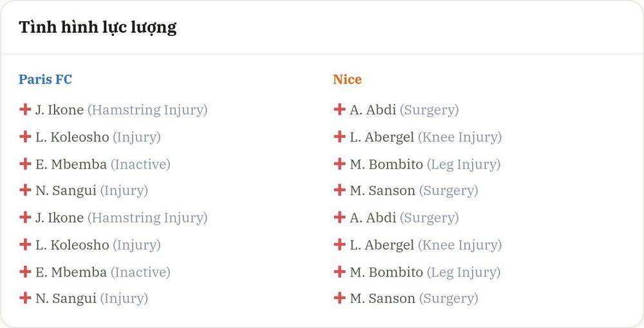
Task: Click red cross beside first L. Koleosho entry
Action: click(x=25, y=136)
